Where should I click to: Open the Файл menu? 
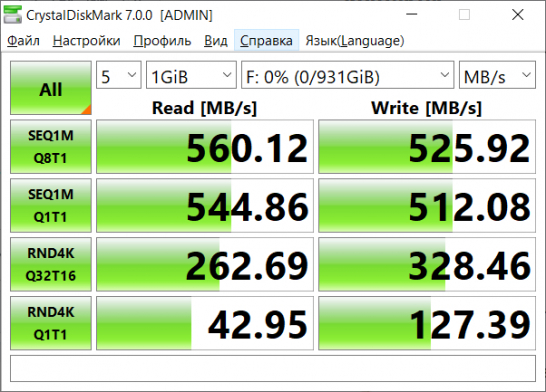click(23, 41)
